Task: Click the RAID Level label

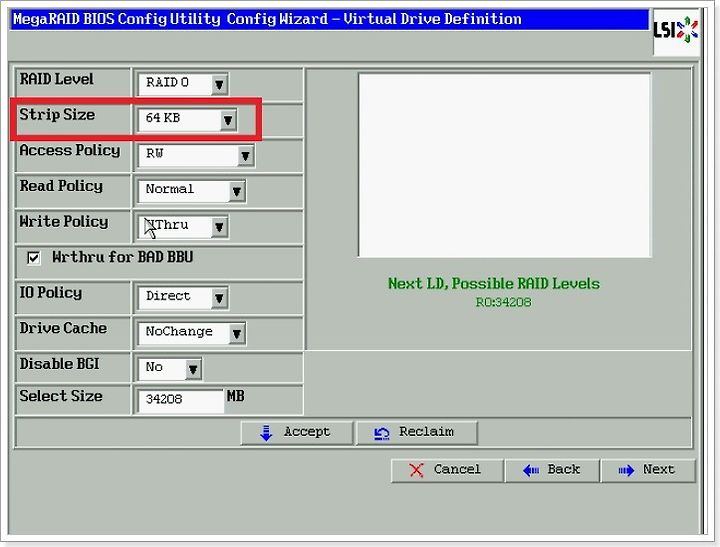Action: tap(56, 79)
